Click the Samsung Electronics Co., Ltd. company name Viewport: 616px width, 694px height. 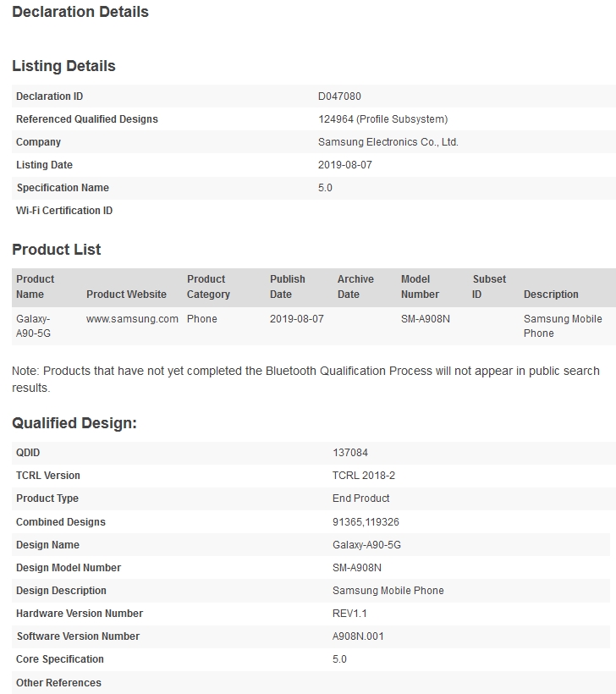388,142
